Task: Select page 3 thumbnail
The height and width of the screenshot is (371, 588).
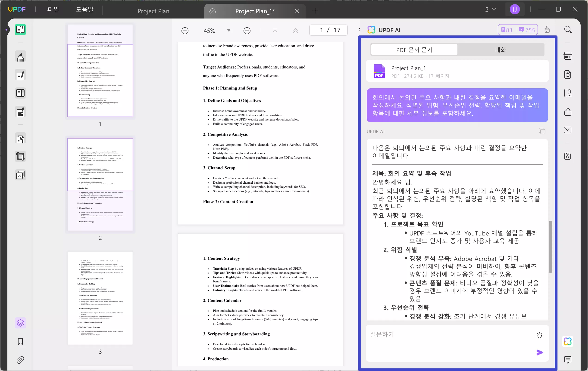Action: 100,298
